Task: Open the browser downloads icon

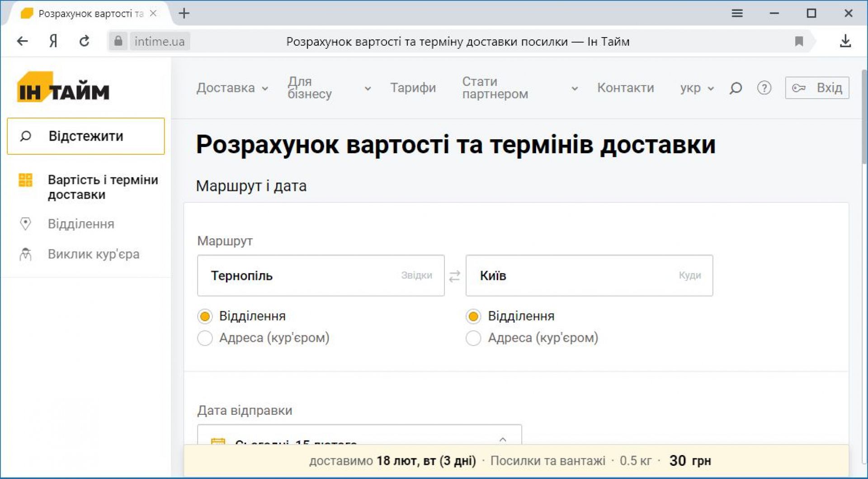Action: coord(845,42)
